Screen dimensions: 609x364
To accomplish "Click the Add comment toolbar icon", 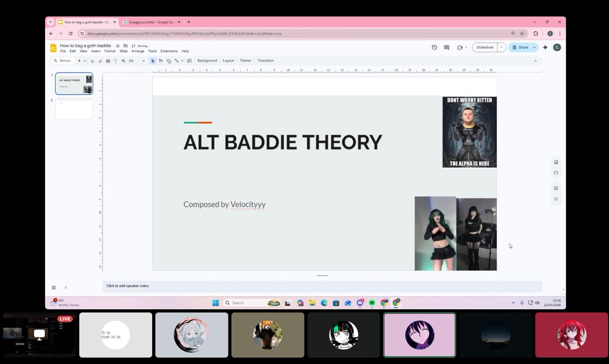I will pos(189,61).
